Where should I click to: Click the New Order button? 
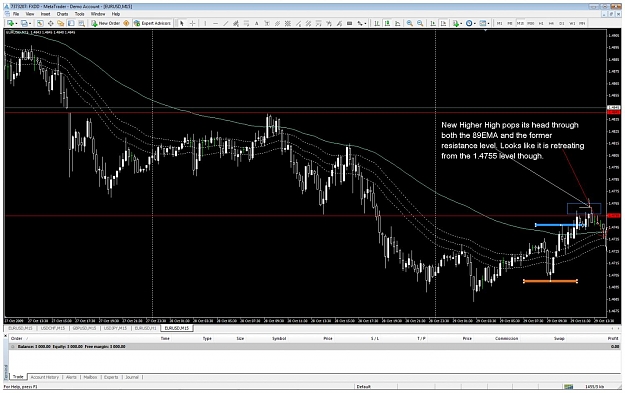[106, 23]
